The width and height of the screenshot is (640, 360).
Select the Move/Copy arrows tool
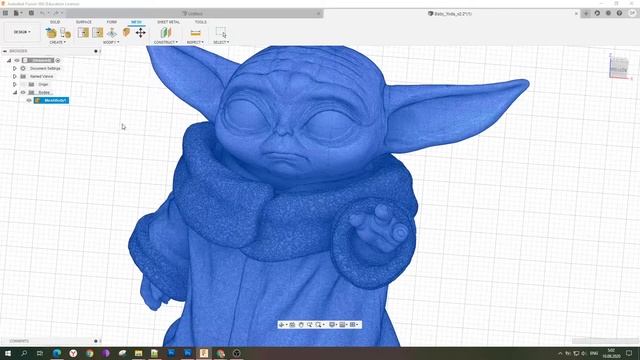[140, 33]
